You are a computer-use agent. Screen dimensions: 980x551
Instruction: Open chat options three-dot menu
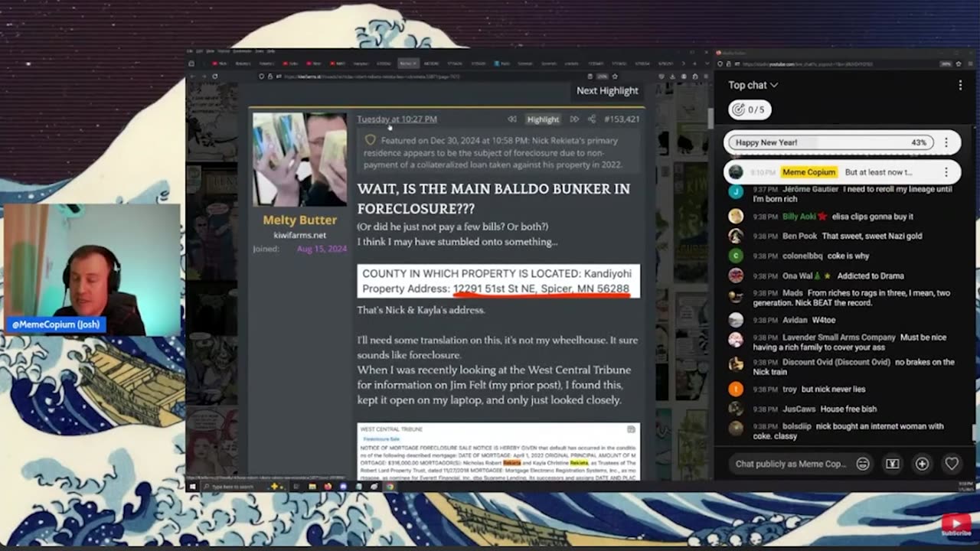tap(960, 86)
